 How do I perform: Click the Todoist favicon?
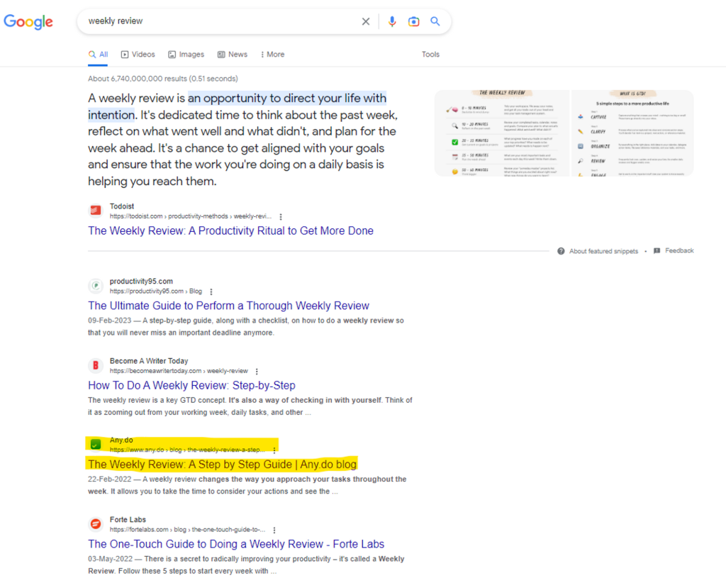95,211
